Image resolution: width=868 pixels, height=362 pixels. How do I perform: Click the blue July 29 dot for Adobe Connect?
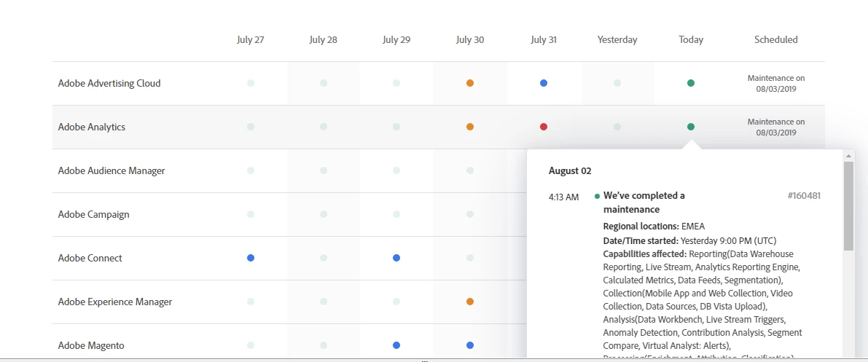(x=396, y=258)
